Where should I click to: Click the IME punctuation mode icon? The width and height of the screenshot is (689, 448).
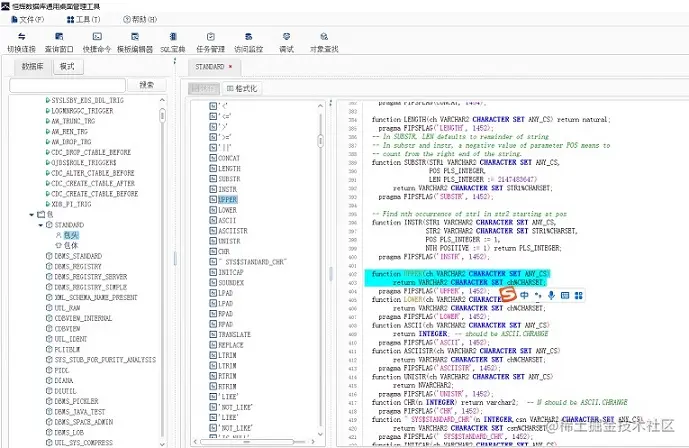(x=538, y=295)
